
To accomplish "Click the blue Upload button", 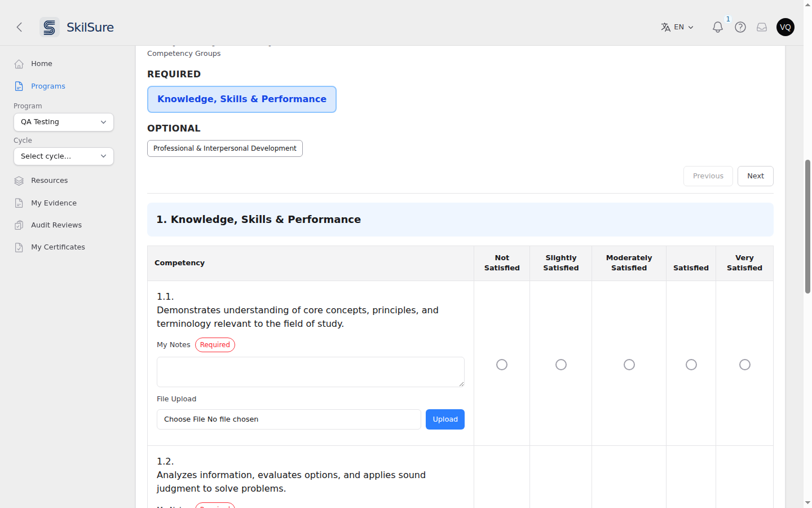I will (x=445, y=419).
